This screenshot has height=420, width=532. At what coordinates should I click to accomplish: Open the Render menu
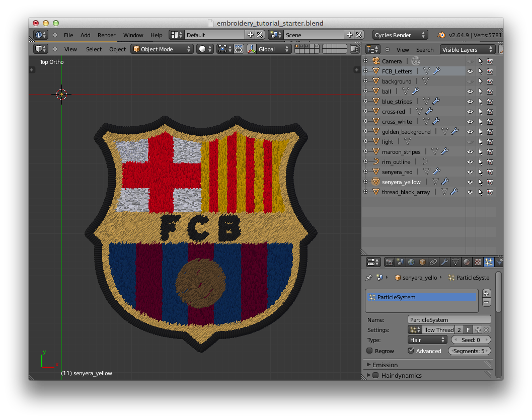[x=107, y=35]
